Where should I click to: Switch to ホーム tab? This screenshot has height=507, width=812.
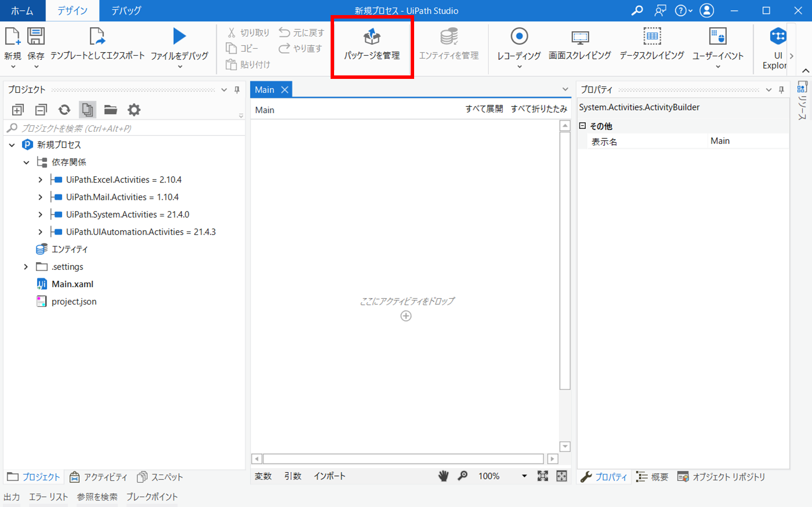[22, 10]
